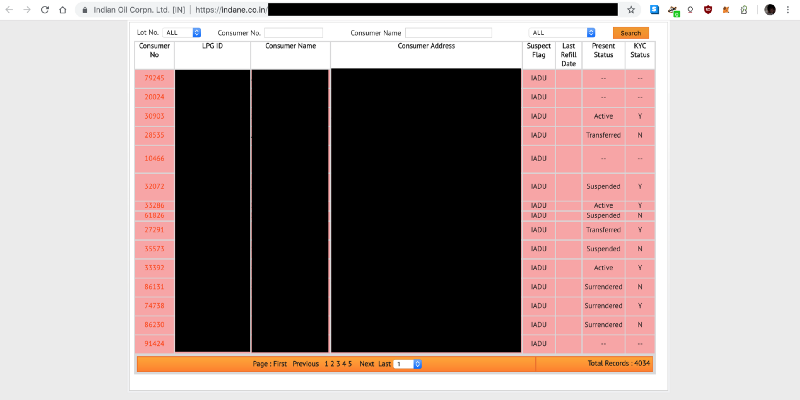Click the browser forward arrow
Screen dimensions: 800x400
point(26,9)
